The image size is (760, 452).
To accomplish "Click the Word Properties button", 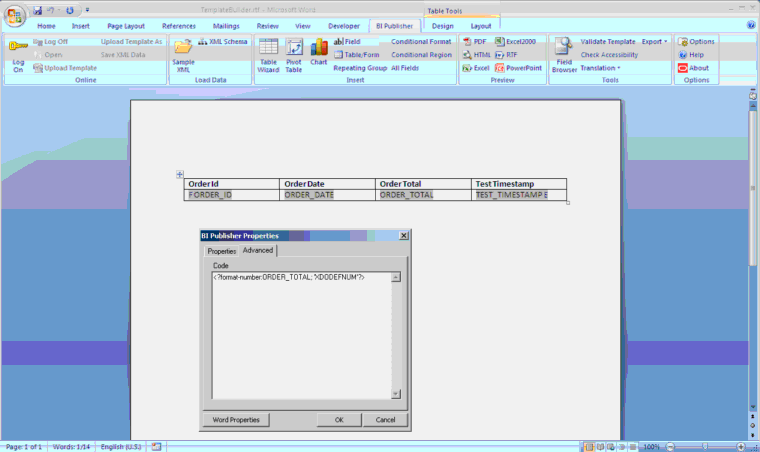I will (x=236, y=420).
